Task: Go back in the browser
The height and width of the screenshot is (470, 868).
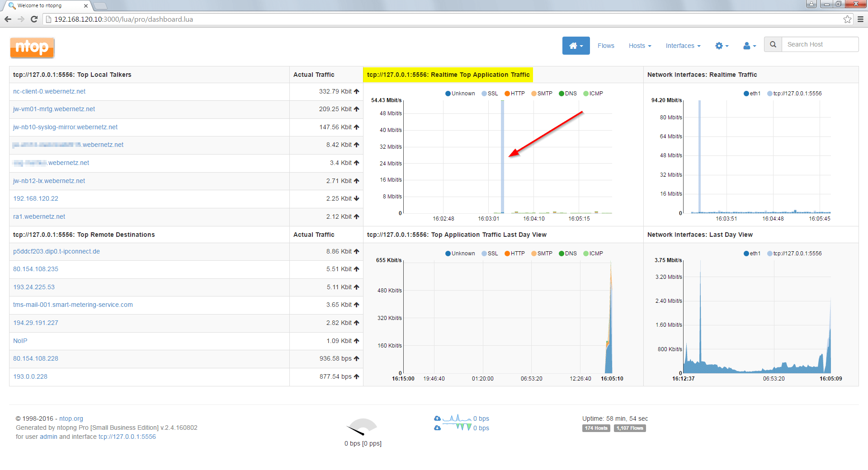Action: coord(8,19)
